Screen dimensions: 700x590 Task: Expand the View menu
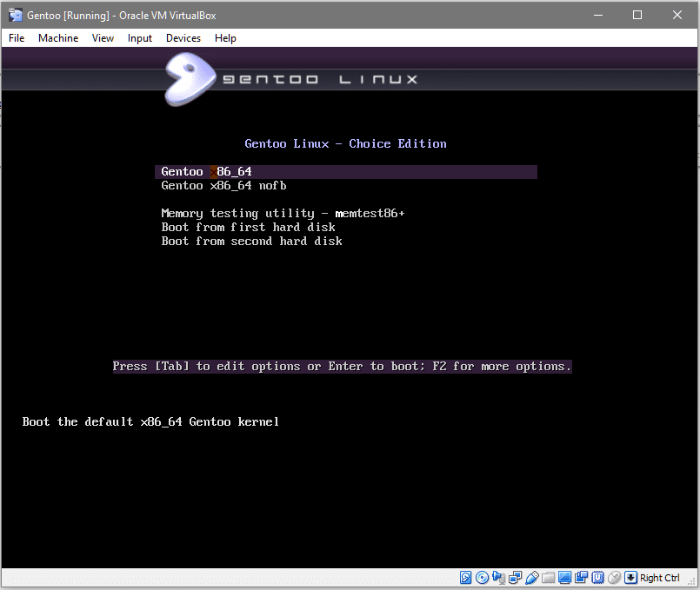[103, 38]
